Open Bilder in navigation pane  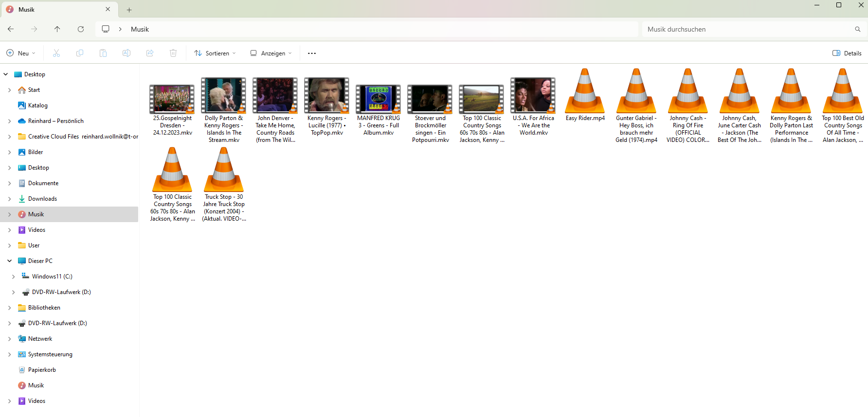tap(36, 152)
